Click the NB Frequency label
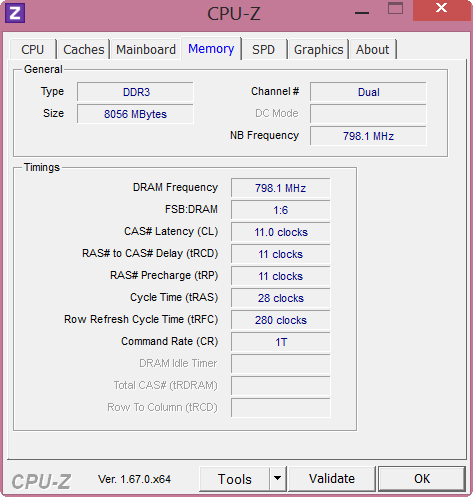 pyautogui.click(x=264, y=135)
